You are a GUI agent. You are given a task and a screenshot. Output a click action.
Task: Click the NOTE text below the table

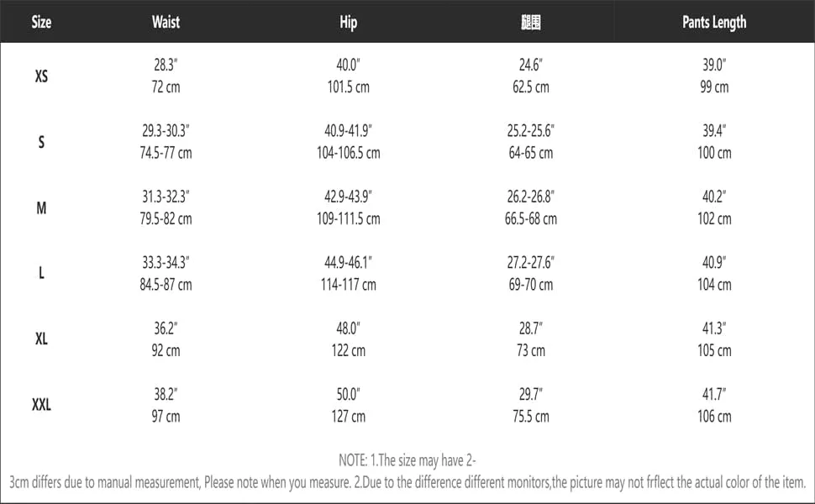[407, 471]
